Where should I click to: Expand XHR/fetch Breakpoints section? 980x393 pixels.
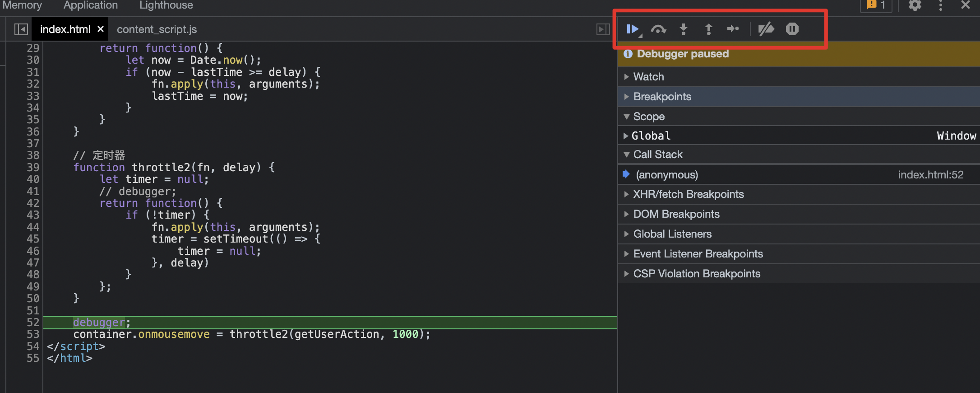(x=799, y=194)
